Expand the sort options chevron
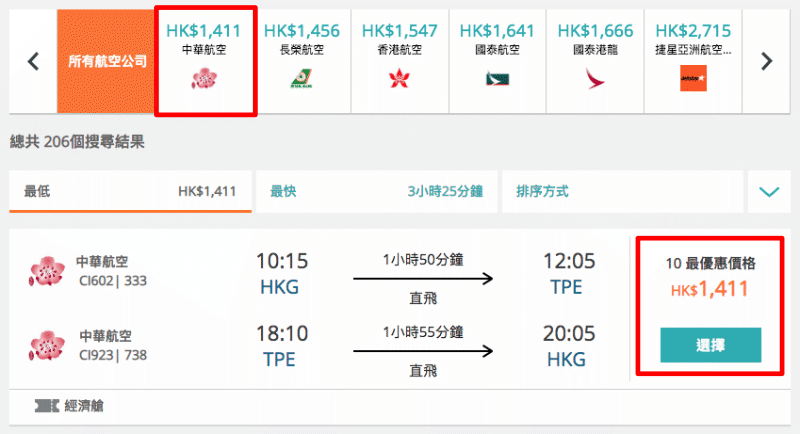This screenshot has height=434, width=800. click(x=769, y=192)
